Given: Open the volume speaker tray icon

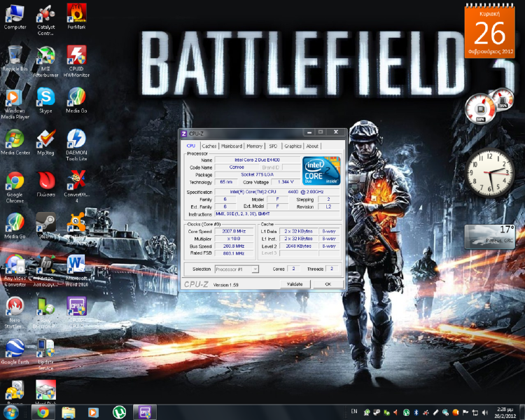Looking at the screenshot, I should point(484,412).
